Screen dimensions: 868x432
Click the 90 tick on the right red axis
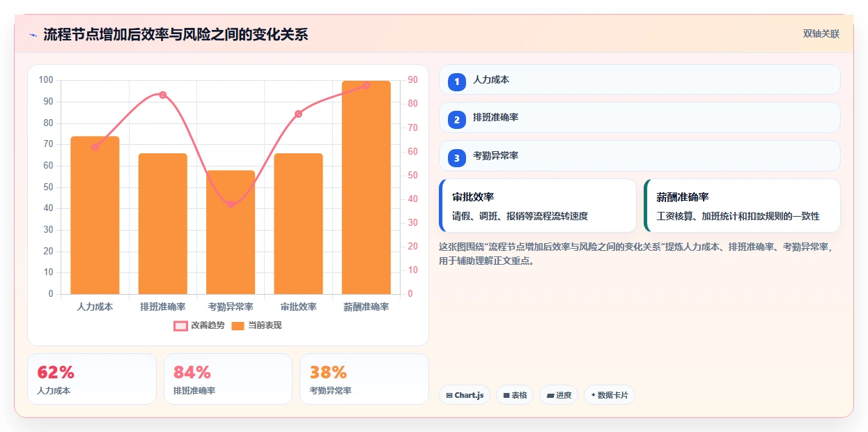tap(413, 80)
